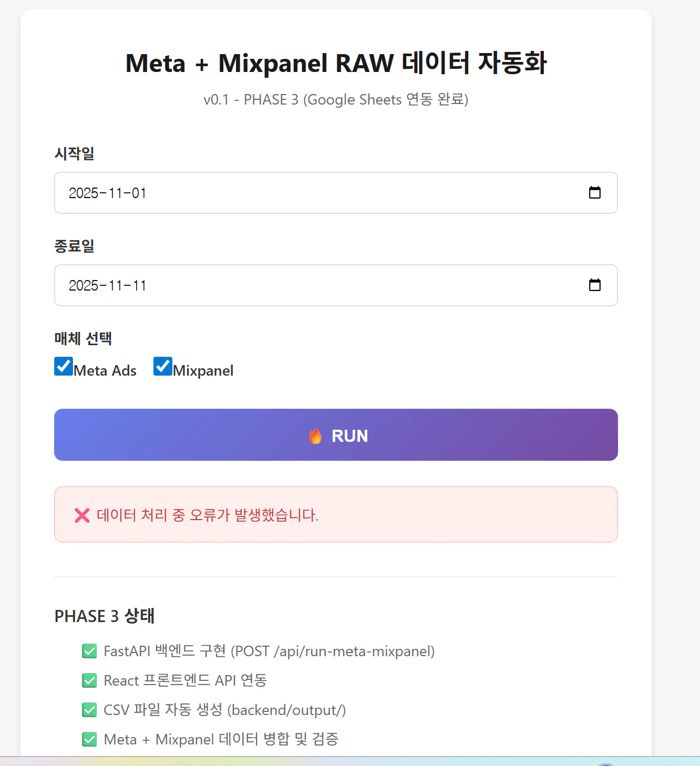
Task: Uncheck the Mixpanel checkbox
Action: pos(163,366)
